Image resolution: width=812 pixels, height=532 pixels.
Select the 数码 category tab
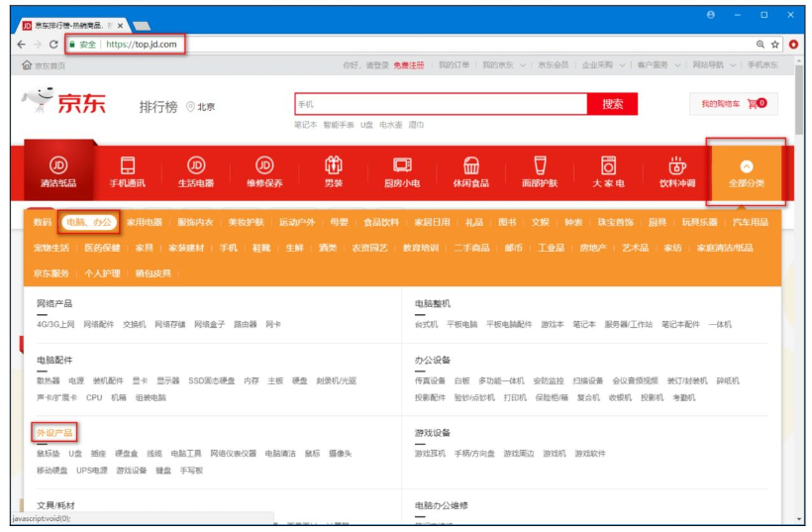(43, 222)
